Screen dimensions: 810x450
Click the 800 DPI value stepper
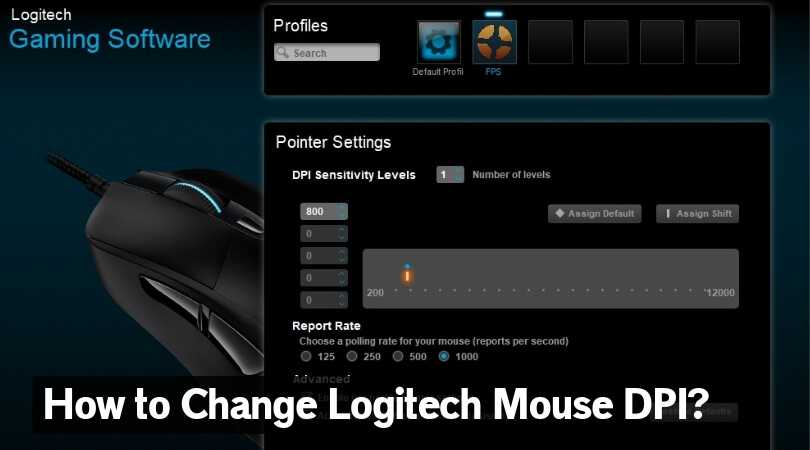point(324,211)
